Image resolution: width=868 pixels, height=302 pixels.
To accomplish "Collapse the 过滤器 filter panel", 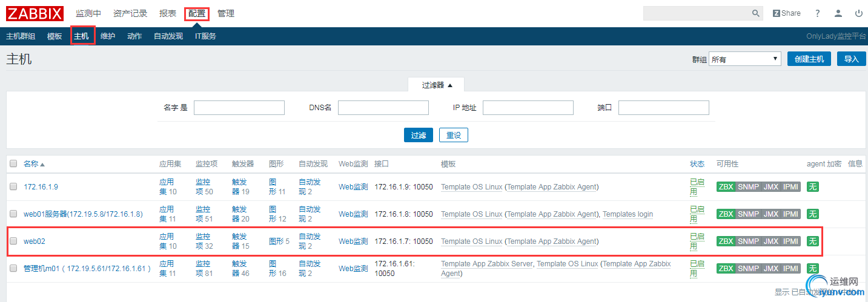I will click(x=436, y=85).
